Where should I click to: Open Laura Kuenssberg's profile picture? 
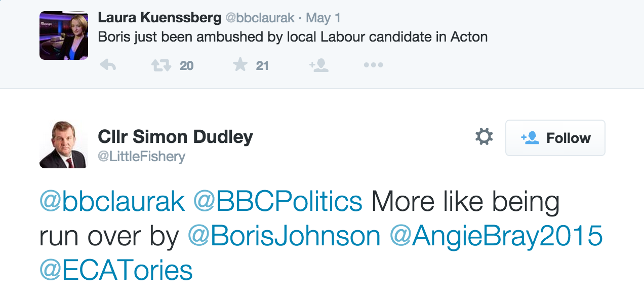click(64, 35)
